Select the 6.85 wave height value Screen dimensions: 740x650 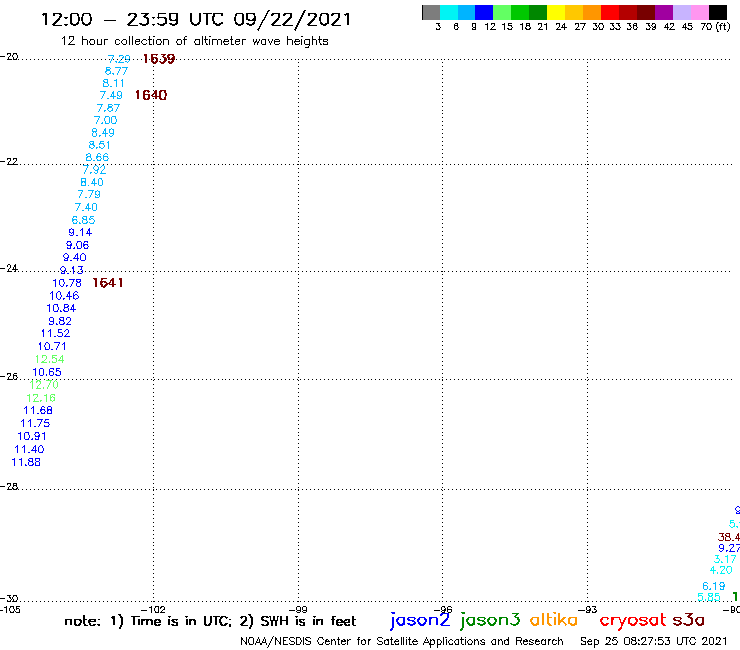click(x=84, y=220)
